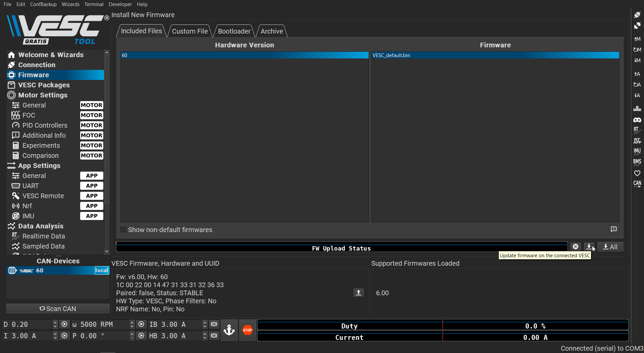Click the upload arrow icon beside firmware info

tap(359, 293)
